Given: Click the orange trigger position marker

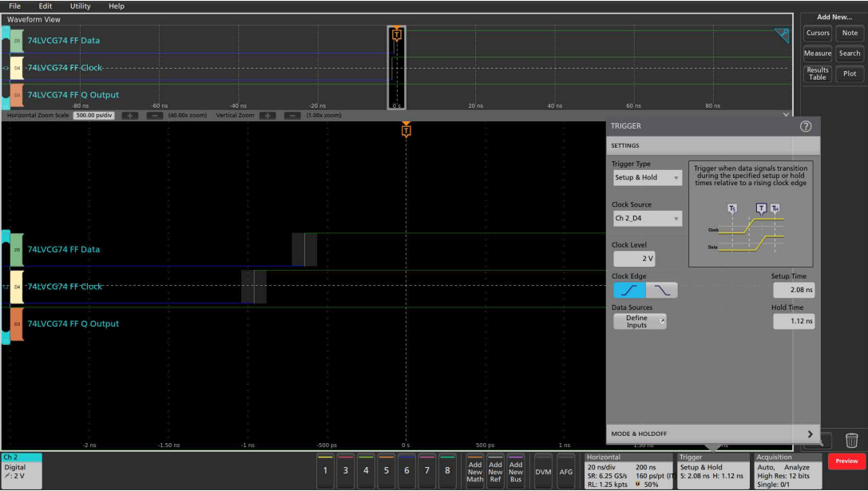Looking at the screenshot, I should point(406,129).
